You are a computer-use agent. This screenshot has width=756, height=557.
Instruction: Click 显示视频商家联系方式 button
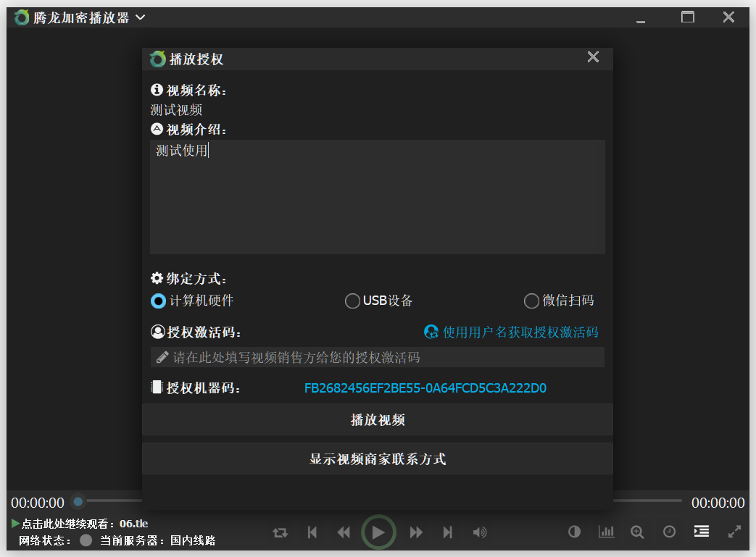(x=378, y=458)
